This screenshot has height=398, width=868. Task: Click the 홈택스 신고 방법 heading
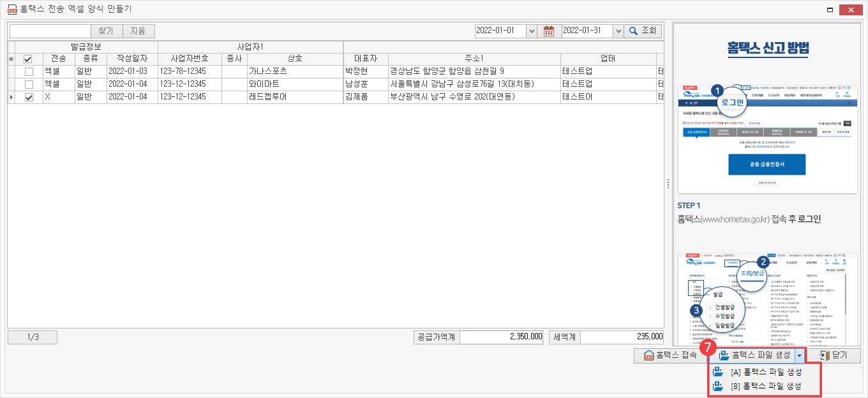click(x=768, y=48)
